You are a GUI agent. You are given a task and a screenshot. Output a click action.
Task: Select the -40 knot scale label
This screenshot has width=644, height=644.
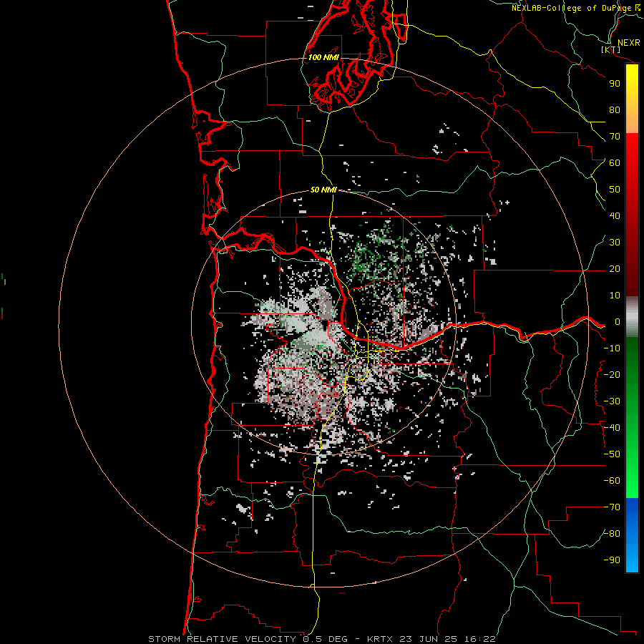point(612,428)
